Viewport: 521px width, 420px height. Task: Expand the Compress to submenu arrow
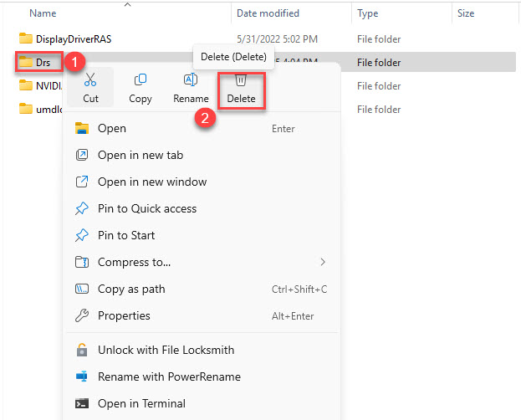[323, 262]
